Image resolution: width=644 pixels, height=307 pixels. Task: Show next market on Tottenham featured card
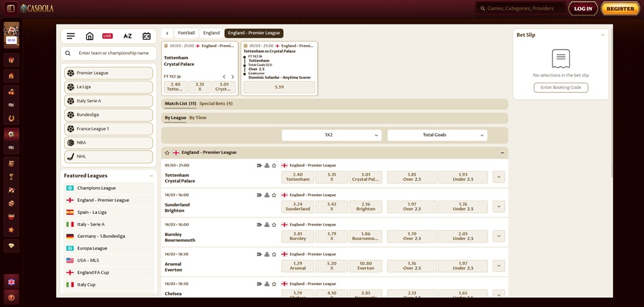click(x=232, y=77)
